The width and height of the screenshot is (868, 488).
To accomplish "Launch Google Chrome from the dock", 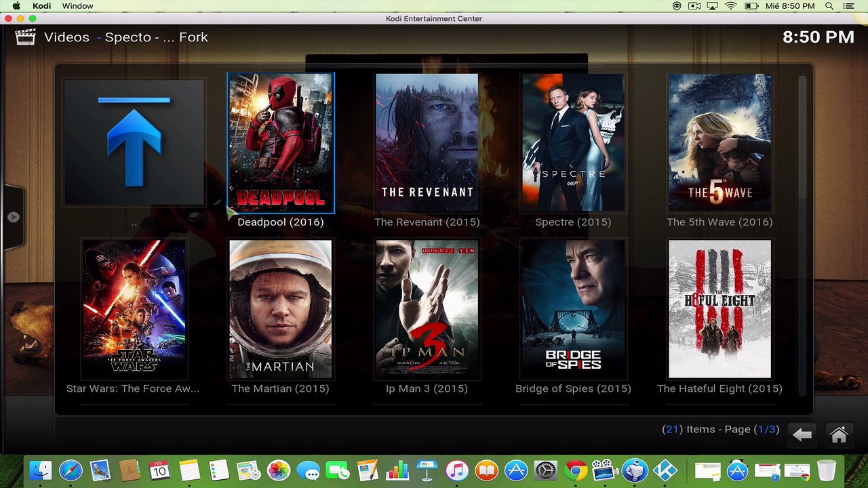I will pyautogui.click(x=576, y=470).
